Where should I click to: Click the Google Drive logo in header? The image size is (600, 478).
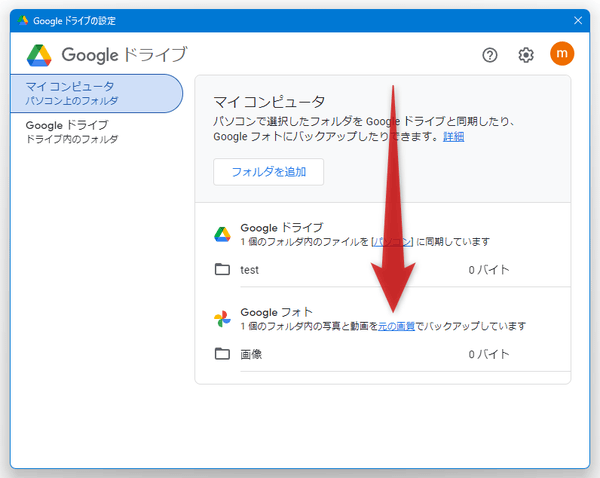click(x=39, y=55)
